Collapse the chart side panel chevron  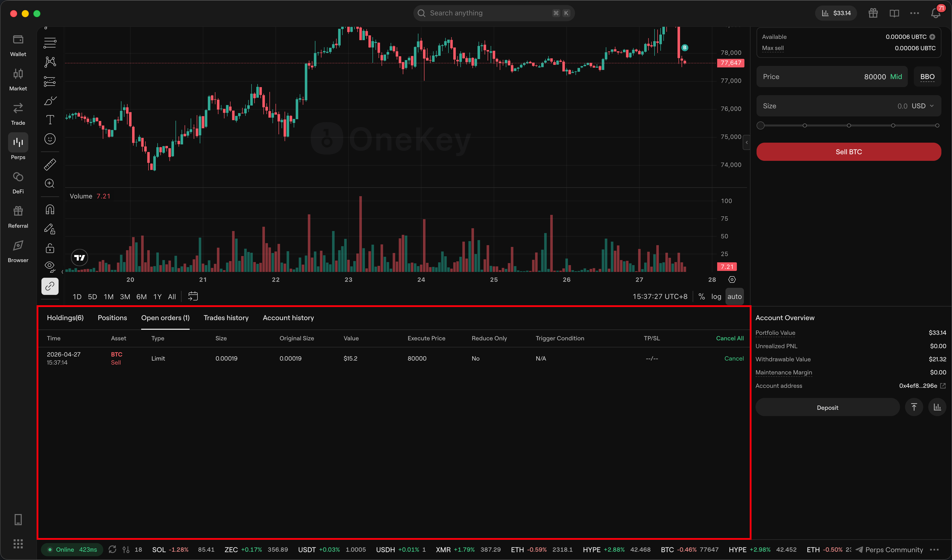pyautogui.click(x=746, y=142)
